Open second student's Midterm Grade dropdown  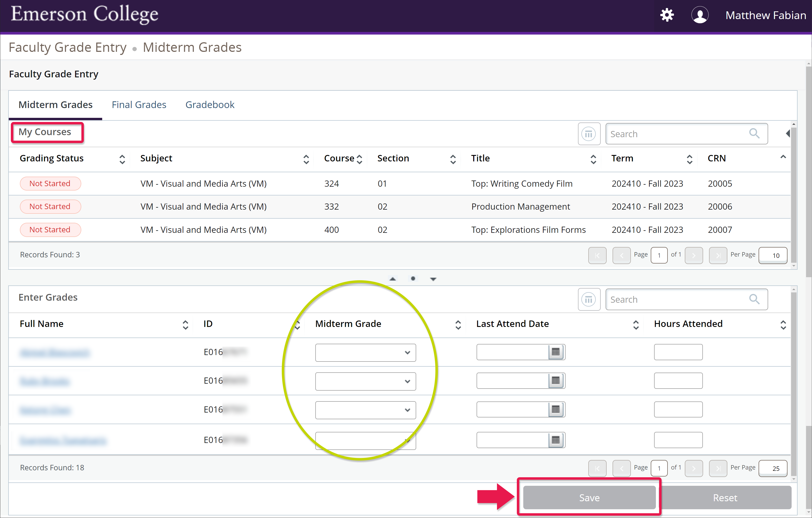pos(365,381)
